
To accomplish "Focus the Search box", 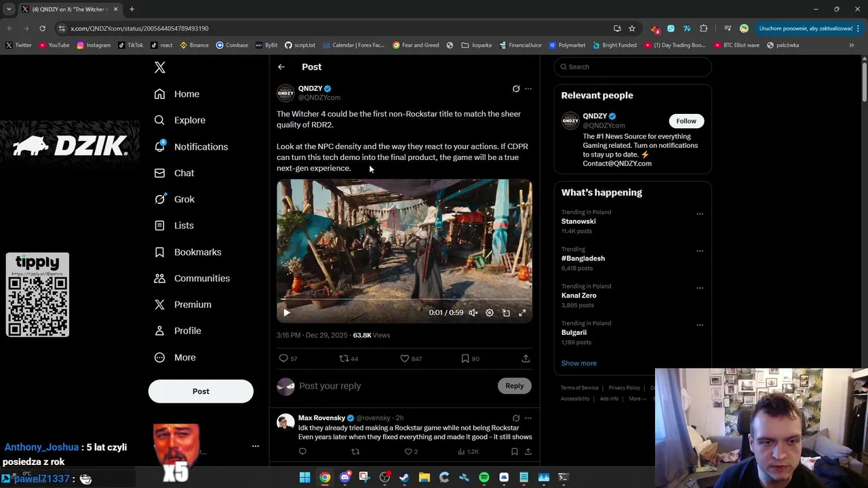I will [x=633, y=66].
